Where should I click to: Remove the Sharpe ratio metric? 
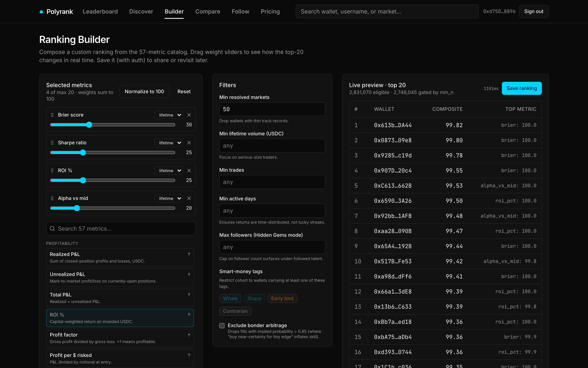[x=189, y=143]
